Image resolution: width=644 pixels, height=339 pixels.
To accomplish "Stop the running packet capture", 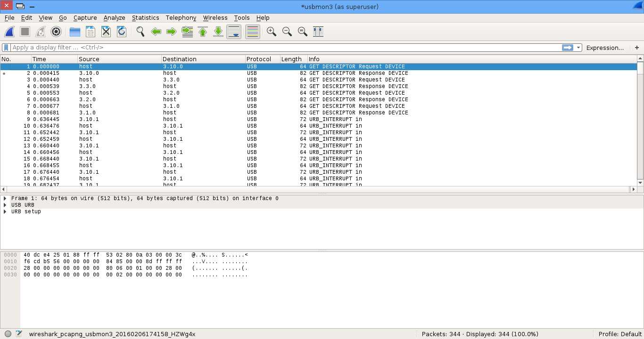I will point(25,32).
